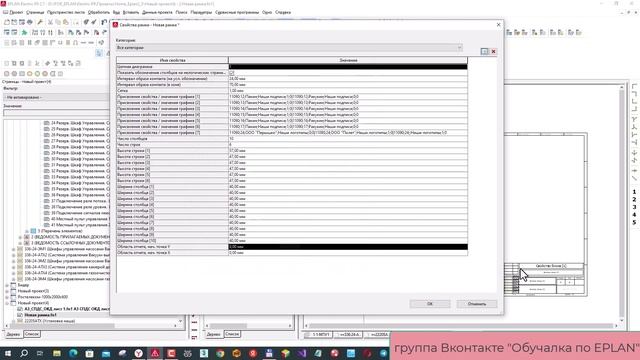Viewport: 640px width, 360px height.
Task: Click the drawing area horizontal scrollbar
Action: click(460, 326)
